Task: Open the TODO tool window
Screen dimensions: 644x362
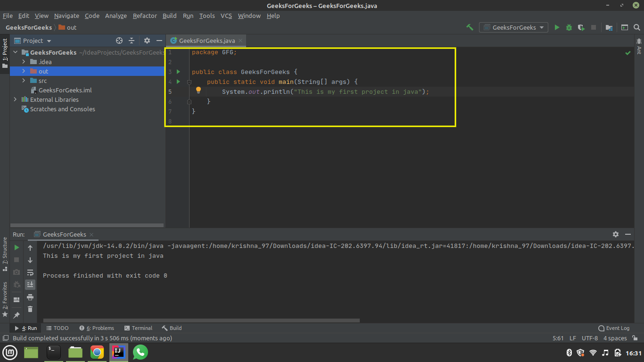Action: (x=58, y=328)
